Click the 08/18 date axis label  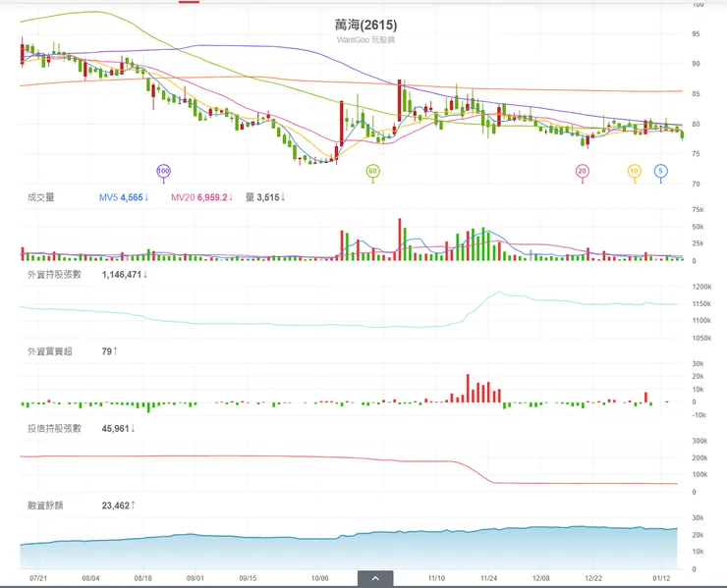(142, 578)
